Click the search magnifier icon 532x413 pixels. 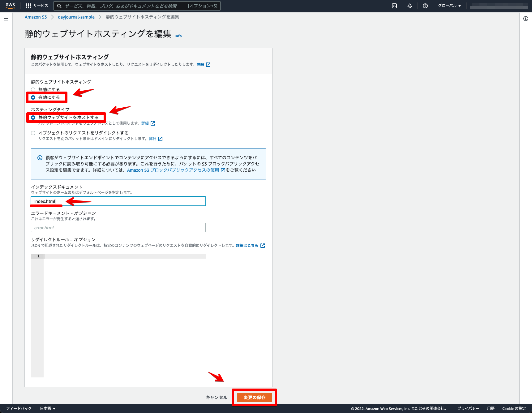(59, 6)
